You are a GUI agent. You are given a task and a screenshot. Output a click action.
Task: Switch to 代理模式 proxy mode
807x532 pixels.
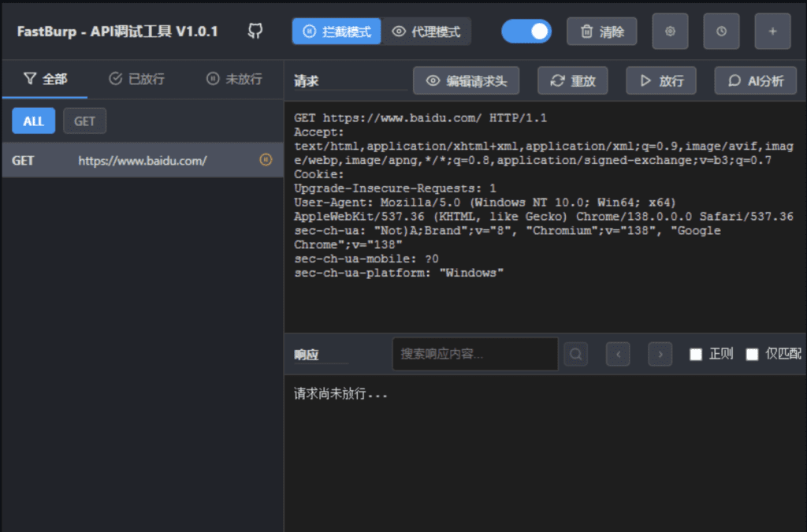coord(426,32)
